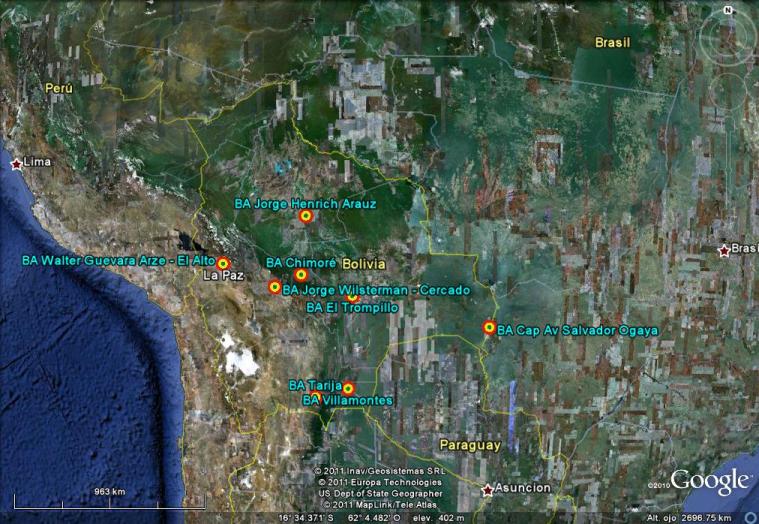The image size is (759, 524).
Task: Select the BA Jorge Wilsterman - Cercado marker
Action: 275,287
